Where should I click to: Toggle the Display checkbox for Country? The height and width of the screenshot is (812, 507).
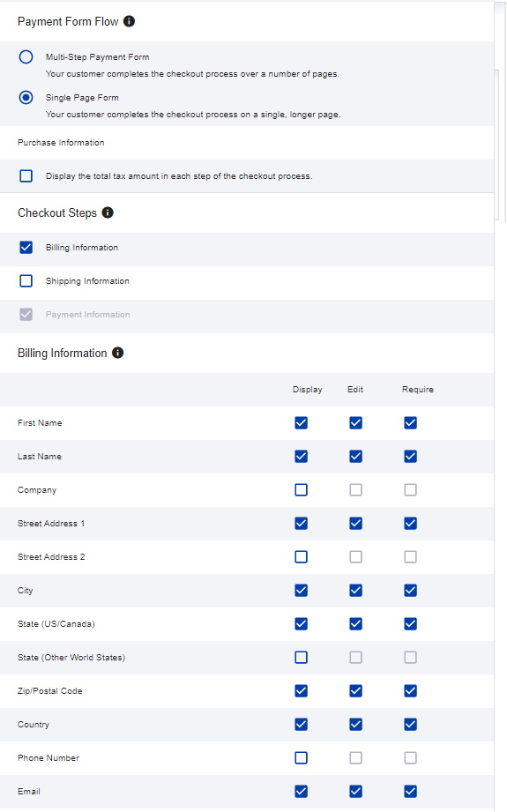click(301, 725)
